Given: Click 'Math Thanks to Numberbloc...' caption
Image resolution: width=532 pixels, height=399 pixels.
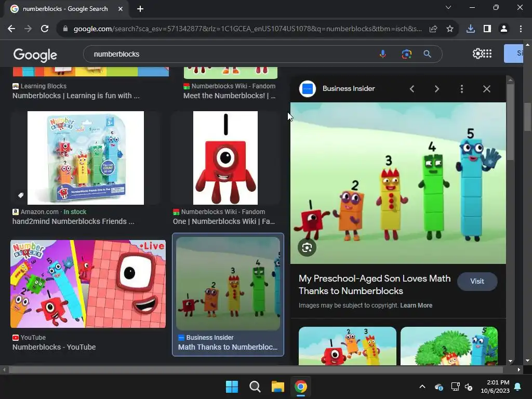Looking at the screenshot, I should [228, 347].
